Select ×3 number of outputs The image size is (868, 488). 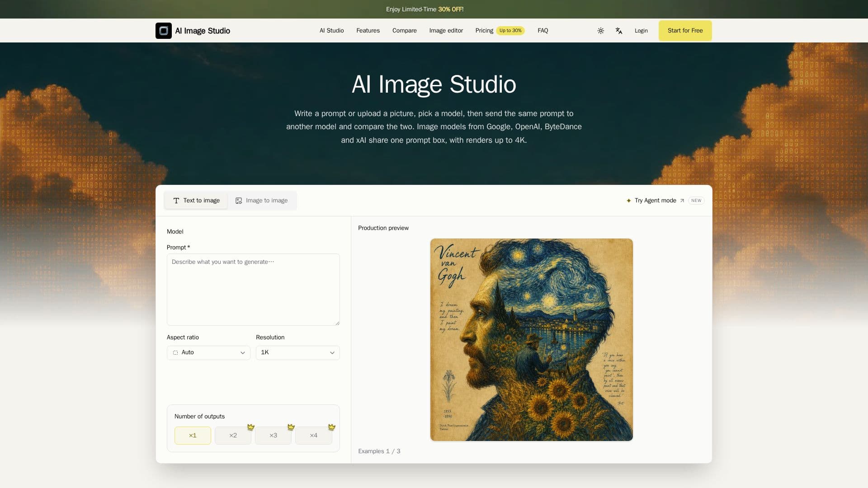click(x=273, y=436)
